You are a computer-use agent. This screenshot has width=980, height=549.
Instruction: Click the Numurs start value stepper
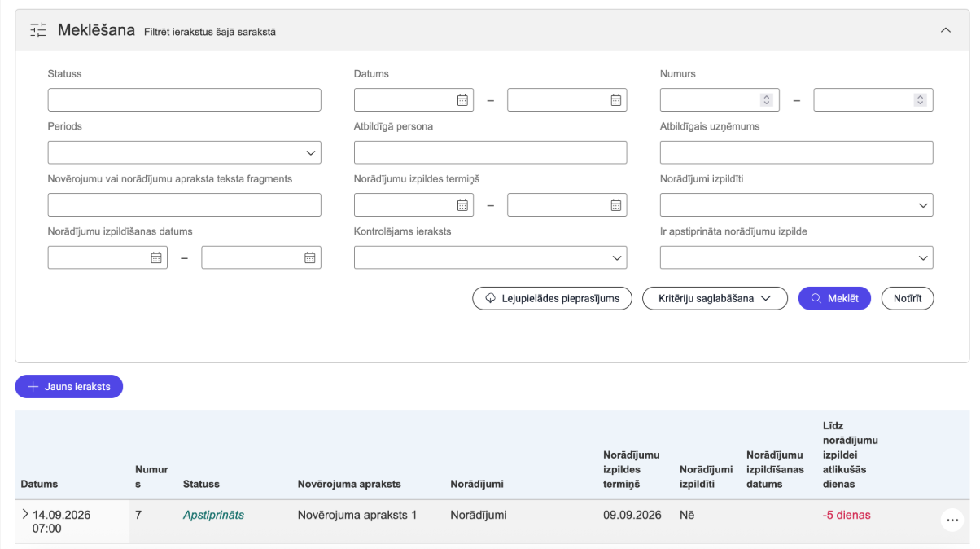point(766,100)
